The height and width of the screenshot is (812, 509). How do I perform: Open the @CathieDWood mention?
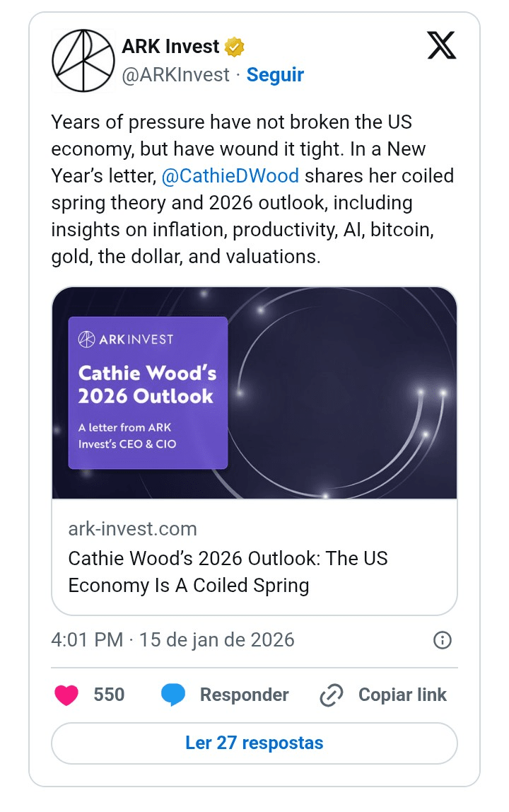pyautogui.click(x=230, y=176)
